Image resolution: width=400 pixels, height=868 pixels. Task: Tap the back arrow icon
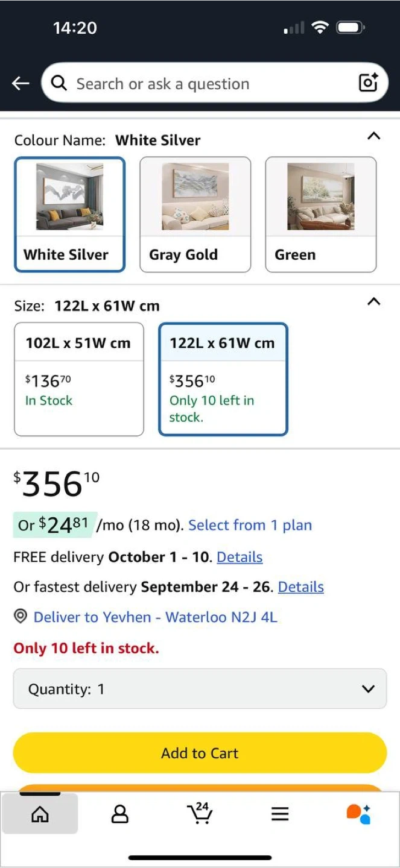[x=21, y=83]
